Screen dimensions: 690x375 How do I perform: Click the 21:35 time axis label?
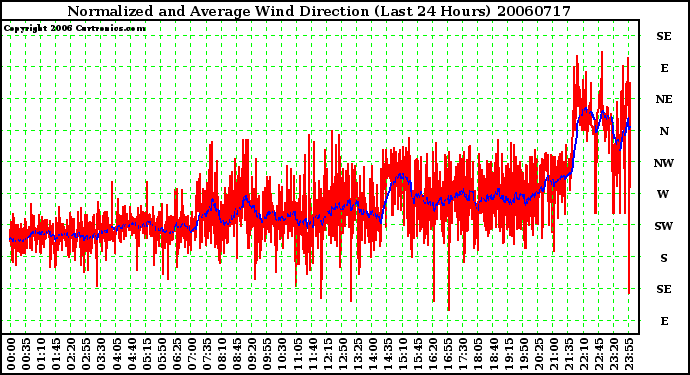coord(569,354)
